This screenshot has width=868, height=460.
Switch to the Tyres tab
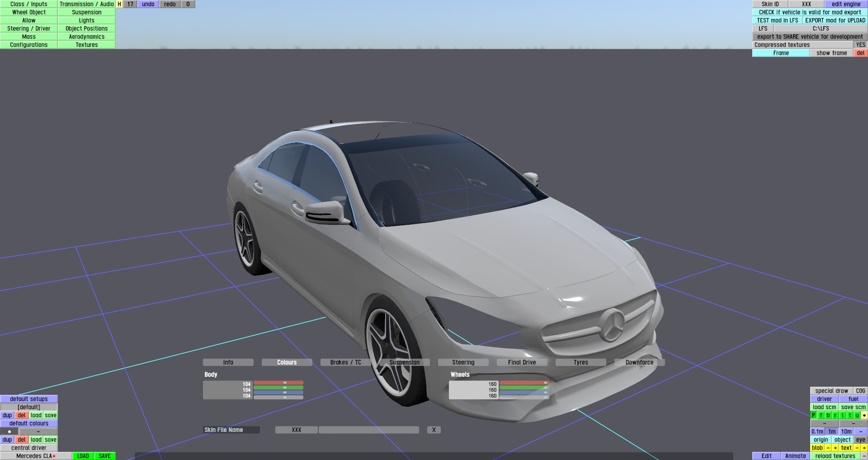pyautogui.click(x=581, y=362)
